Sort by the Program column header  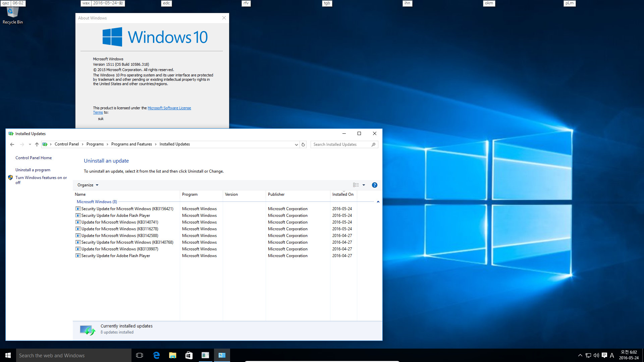pos(201,194)
